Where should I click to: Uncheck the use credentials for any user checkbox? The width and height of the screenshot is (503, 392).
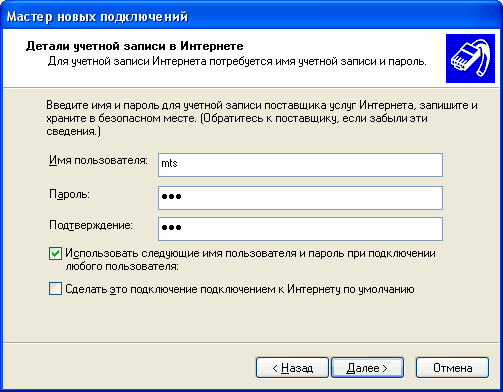tap(55, 254)
